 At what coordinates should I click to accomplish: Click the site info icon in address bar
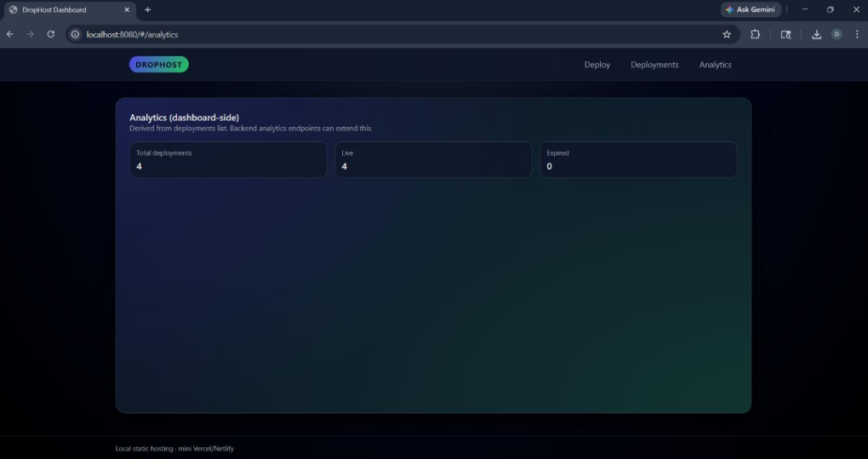pyautogui.click(x=75, y=34)
